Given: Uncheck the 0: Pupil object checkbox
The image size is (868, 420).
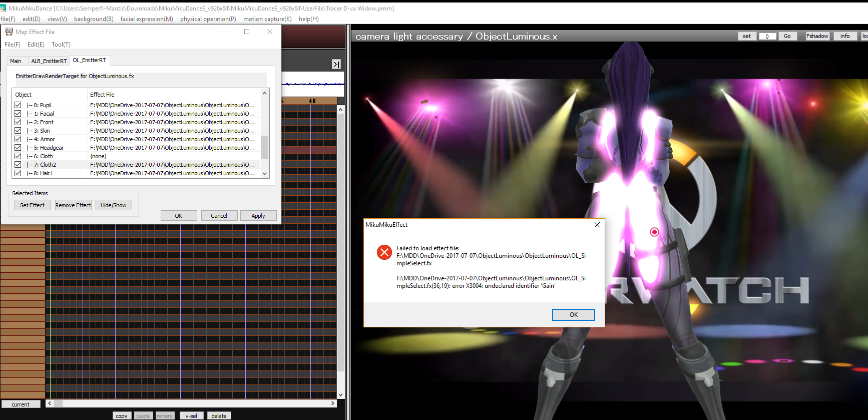Looking at the screenshot, I should pos(18,105).
